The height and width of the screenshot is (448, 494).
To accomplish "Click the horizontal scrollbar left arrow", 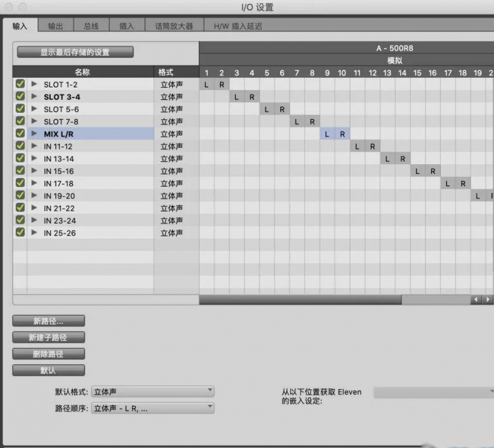I will pyautogui.click(x=476, y=299).
